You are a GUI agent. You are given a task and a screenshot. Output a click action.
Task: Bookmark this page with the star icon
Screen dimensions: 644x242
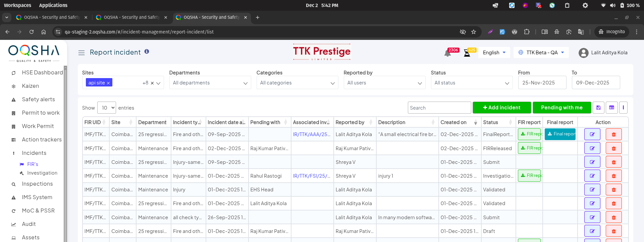(x=474, y=32)
